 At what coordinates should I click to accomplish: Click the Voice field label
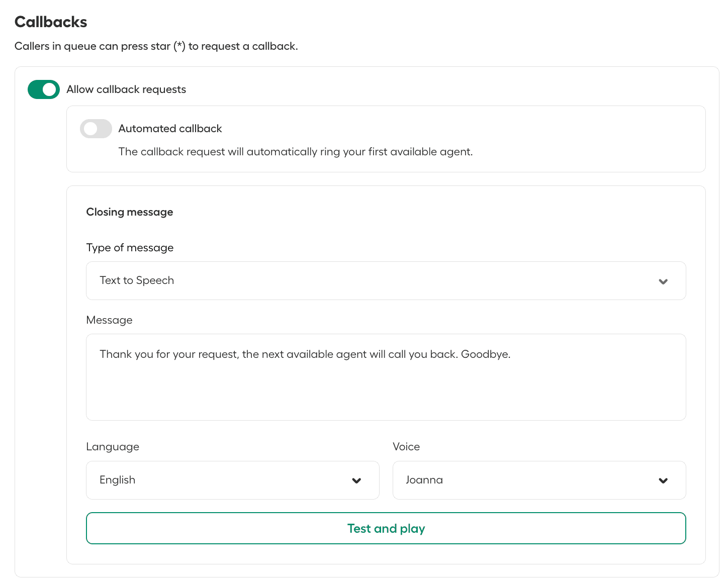406,447
